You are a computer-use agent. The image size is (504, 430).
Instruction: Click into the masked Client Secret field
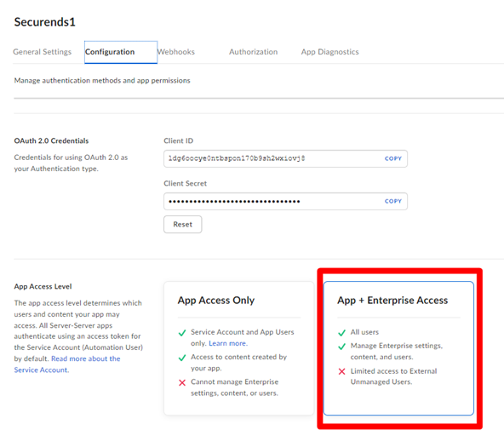point(285,201)
